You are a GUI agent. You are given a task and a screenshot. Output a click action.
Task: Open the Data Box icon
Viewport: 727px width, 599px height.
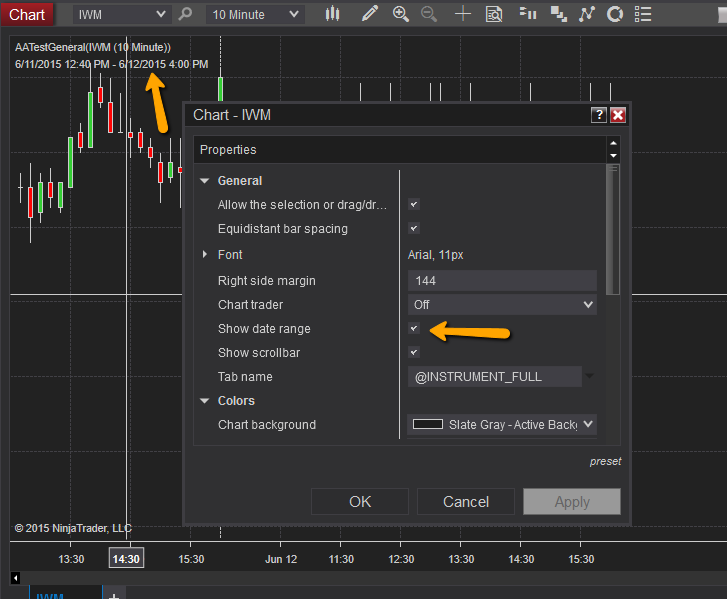point(494,14)
